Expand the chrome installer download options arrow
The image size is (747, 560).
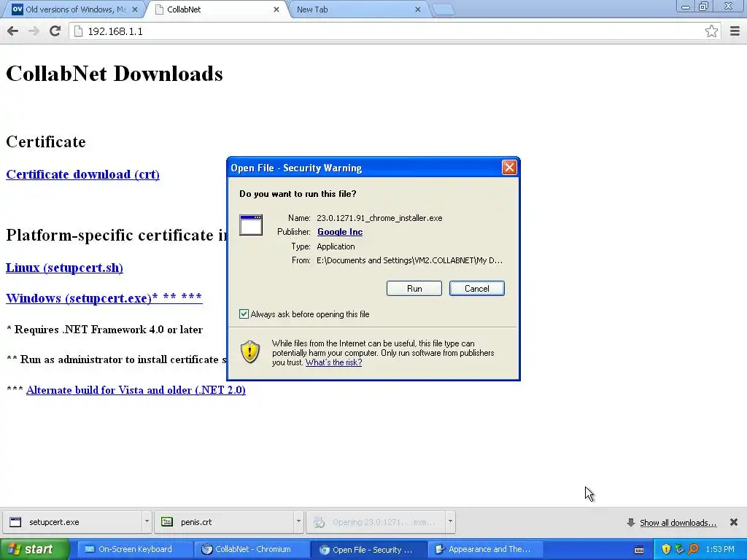click(450, 521)
